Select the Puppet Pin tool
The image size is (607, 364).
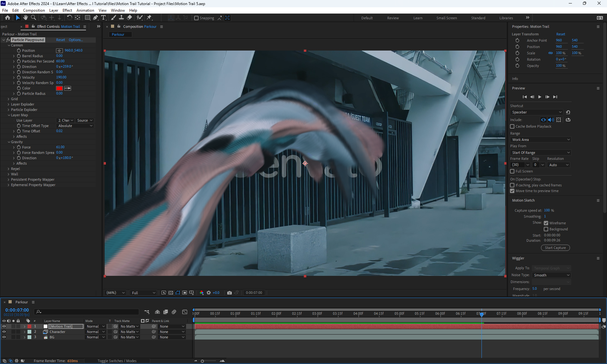tap(149, 18)
